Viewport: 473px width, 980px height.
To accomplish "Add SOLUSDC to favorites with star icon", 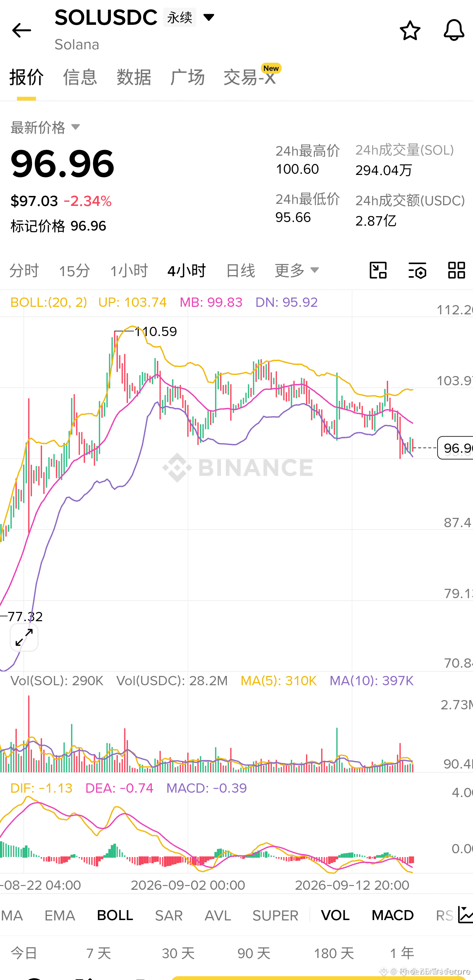I will pyautogui.click(x=410, y=30).
